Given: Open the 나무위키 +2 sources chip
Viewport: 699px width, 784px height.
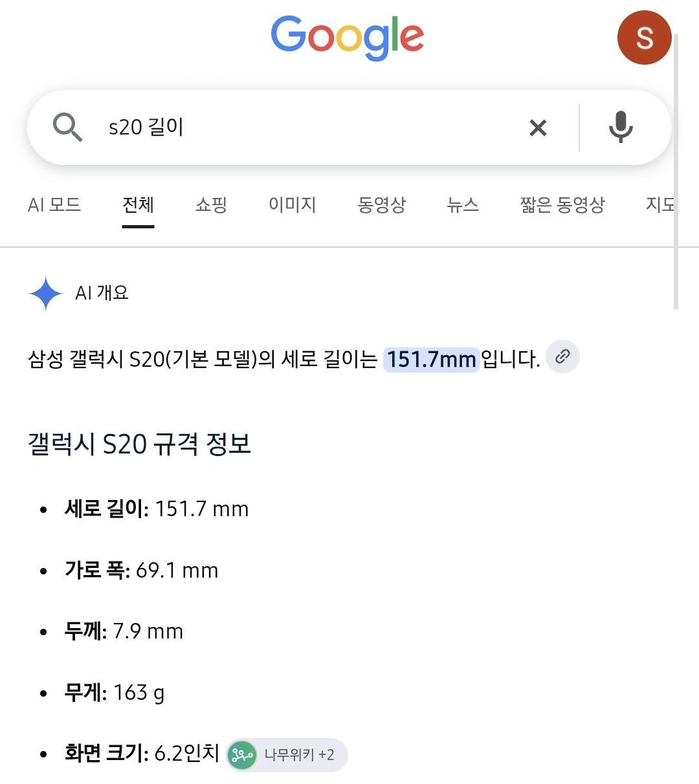Looking at the screenshot, I should tap(287, 755).
